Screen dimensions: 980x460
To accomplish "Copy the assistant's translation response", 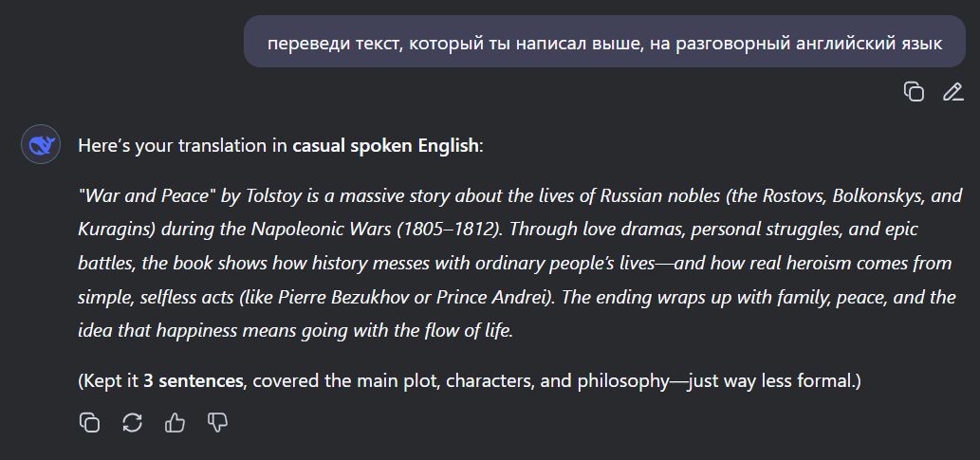I will (x=89, y=423).
